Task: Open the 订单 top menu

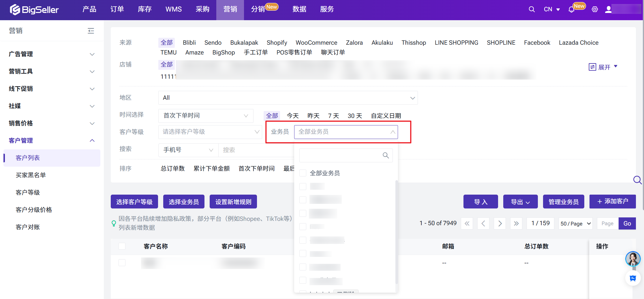Action: 117,10
